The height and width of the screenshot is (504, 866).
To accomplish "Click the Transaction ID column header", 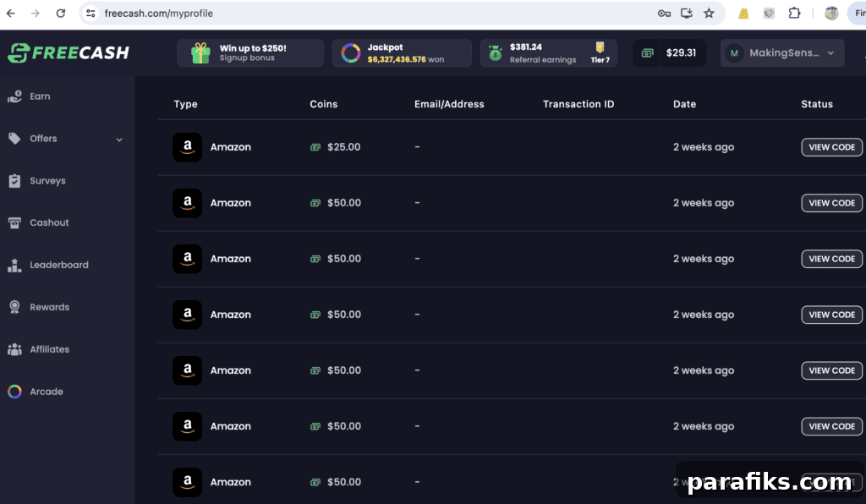I will pyautogui.click(x=578, y=104).
